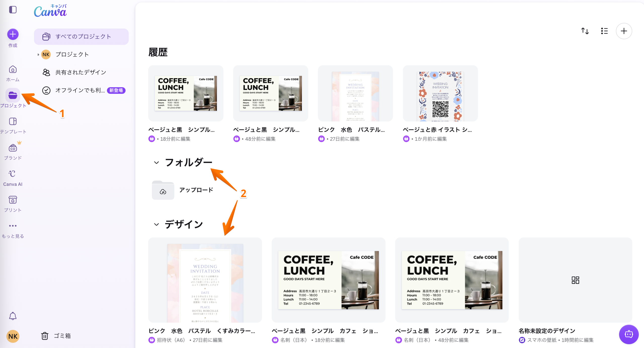
Task: Click the 新登場 badge
Action: [116, 90]
